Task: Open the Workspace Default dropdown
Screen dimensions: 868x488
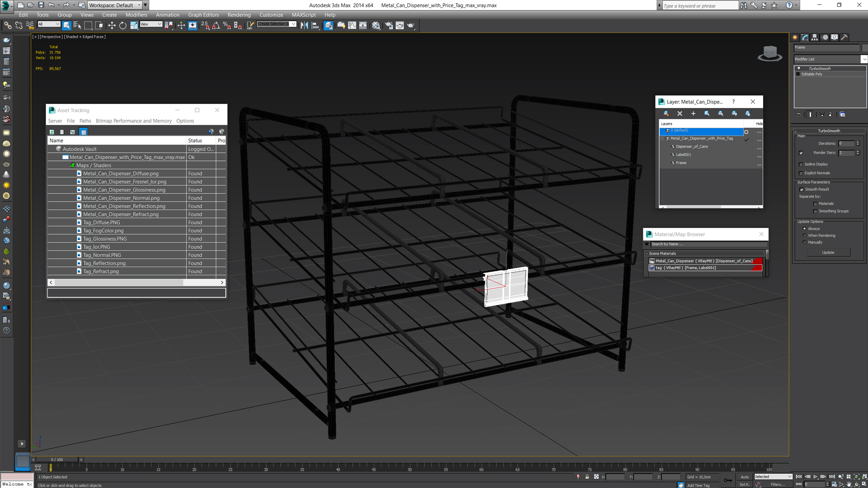Action: [115, 5]
